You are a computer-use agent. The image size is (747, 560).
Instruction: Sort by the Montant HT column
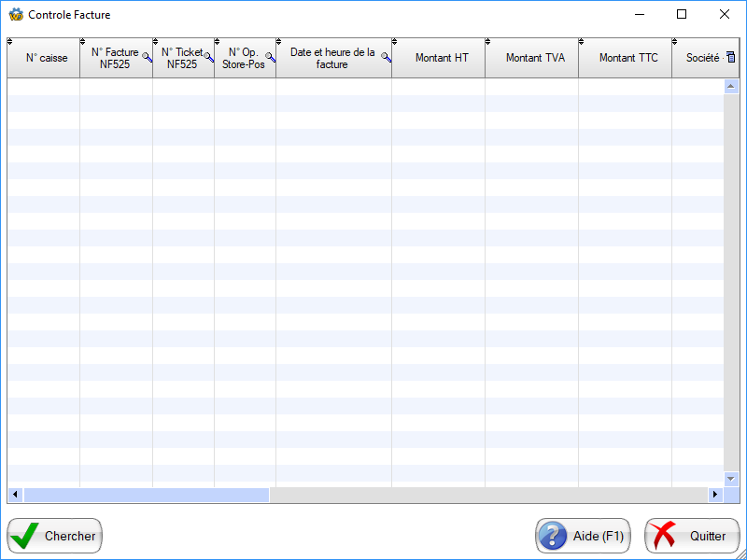click(441, 58)
